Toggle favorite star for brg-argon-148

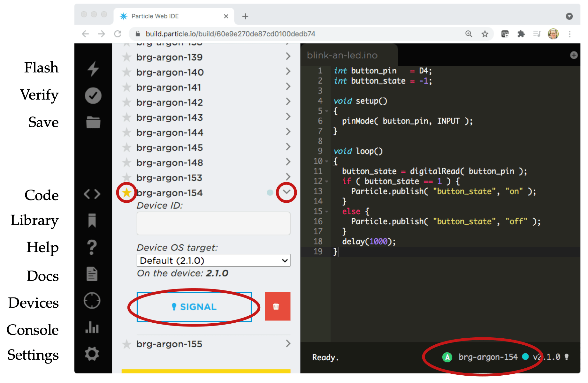[x=127, y=162]
